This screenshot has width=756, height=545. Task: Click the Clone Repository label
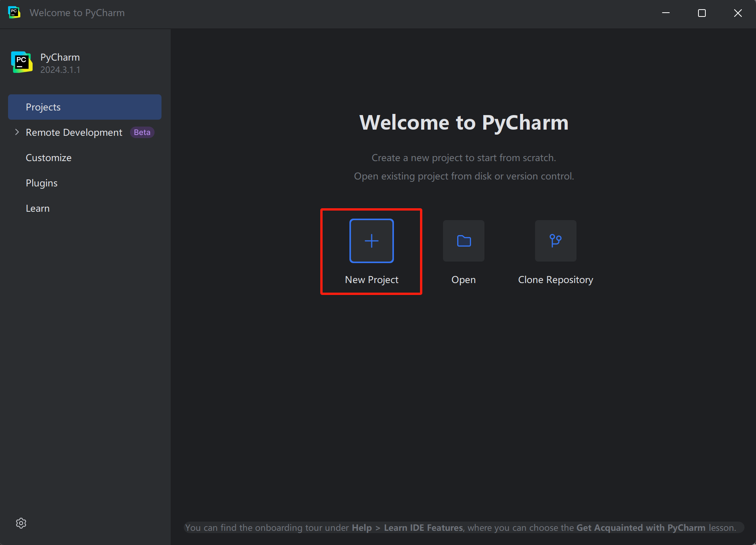click(555, 280)
